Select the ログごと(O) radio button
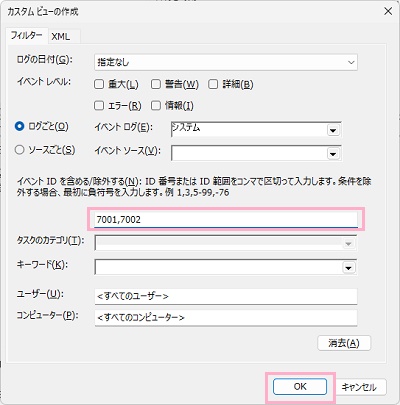 coord(20,126)
